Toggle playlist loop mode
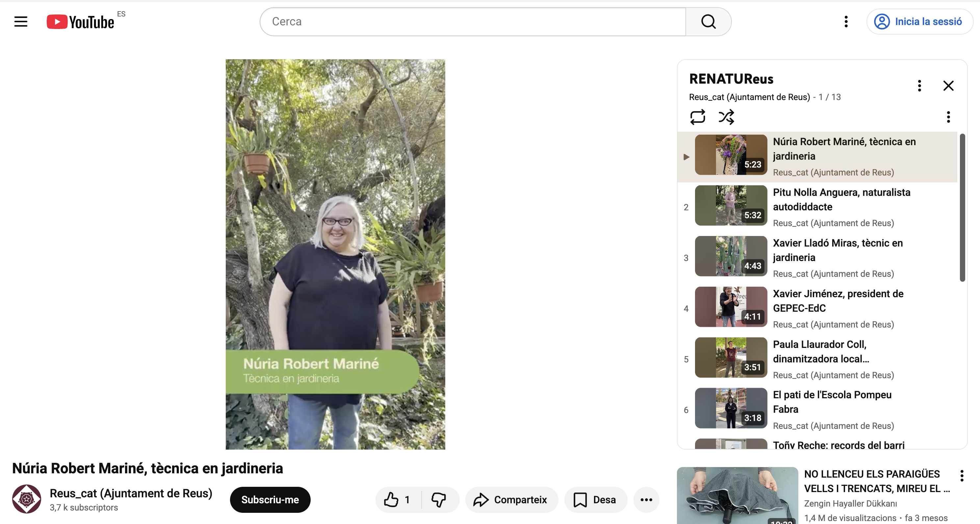This screenshot has width=980, height=524. pyautogui.click(x=697, y=117)
